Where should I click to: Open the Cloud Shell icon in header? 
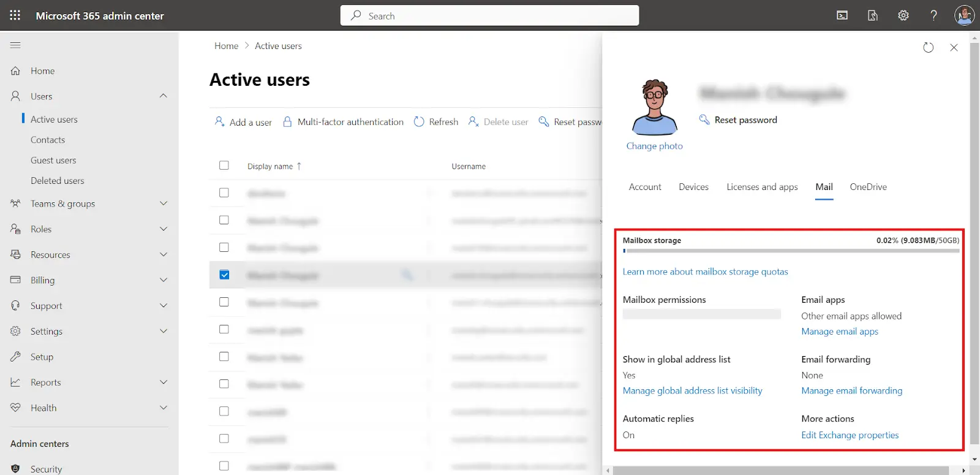[842, 15]
